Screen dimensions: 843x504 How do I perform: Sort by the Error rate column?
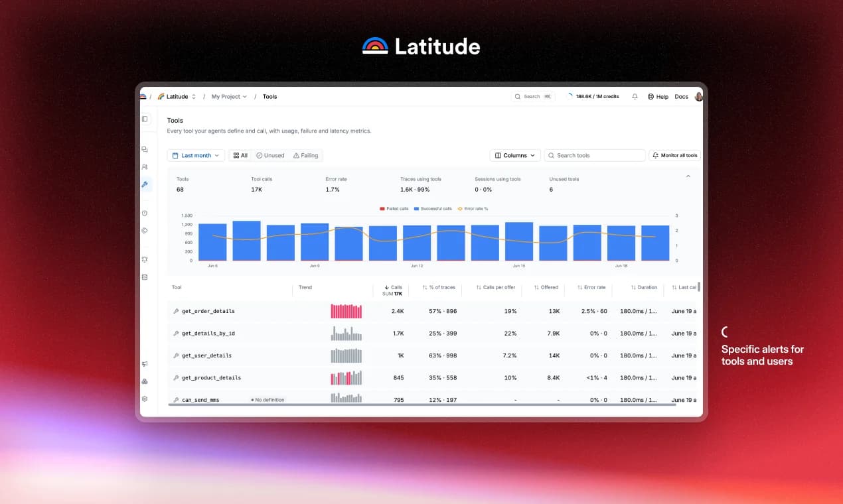(x=591, y=287)
